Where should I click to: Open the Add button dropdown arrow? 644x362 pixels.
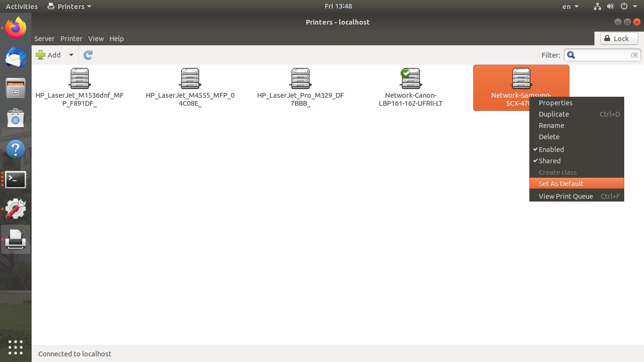[71, 55]
